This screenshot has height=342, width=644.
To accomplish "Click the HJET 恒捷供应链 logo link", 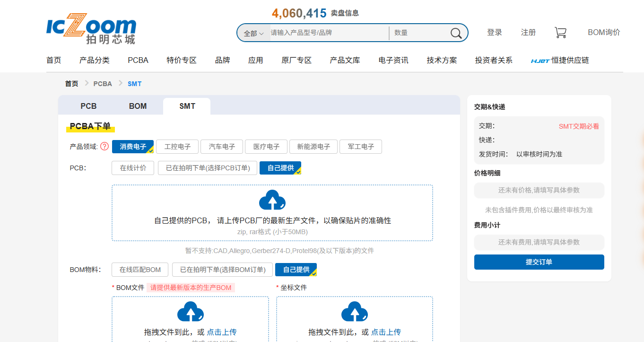I will [560, 61].
